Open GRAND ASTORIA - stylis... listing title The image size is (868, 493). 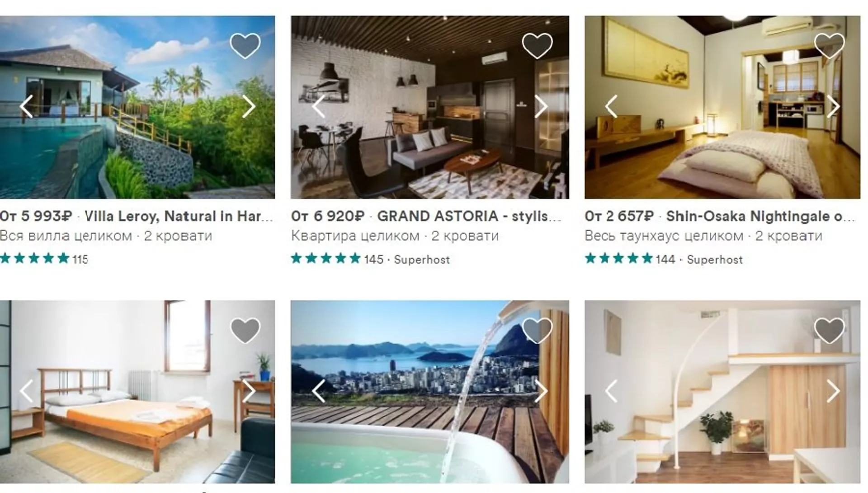tap(469, 216)
